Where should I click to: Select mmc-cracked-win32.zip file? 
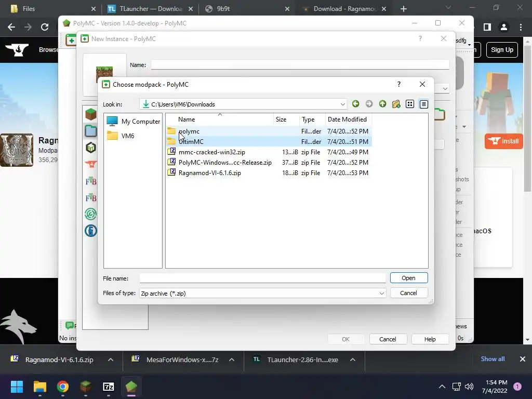click(x=269, y=152)
